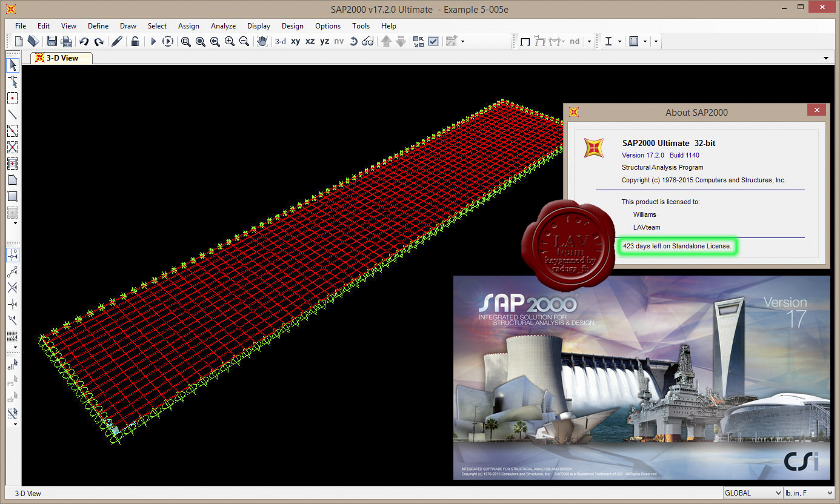Open set display options checkbox icon
The image size is (840, 504).
(x=433, y=41)
